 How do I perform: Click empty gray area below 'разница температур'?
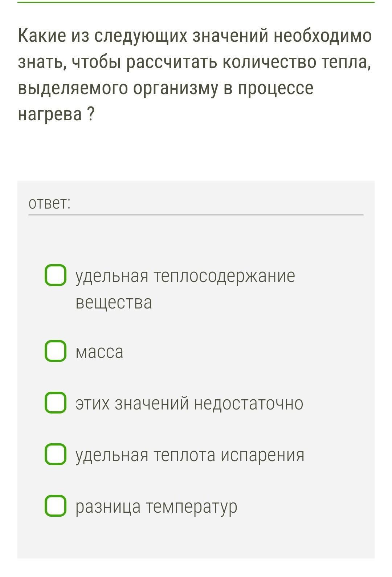(x=196, y=540)
